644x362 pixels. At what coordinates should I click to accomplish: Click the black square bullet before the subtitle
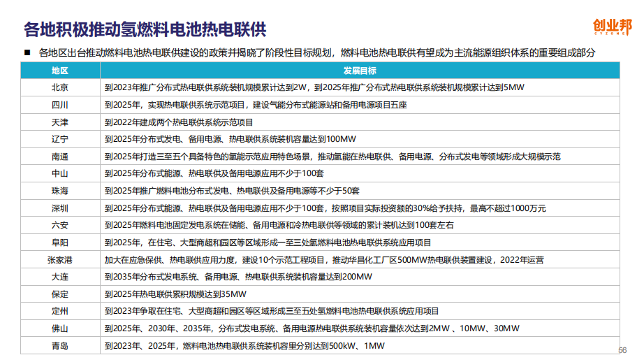tap(27, 52)
